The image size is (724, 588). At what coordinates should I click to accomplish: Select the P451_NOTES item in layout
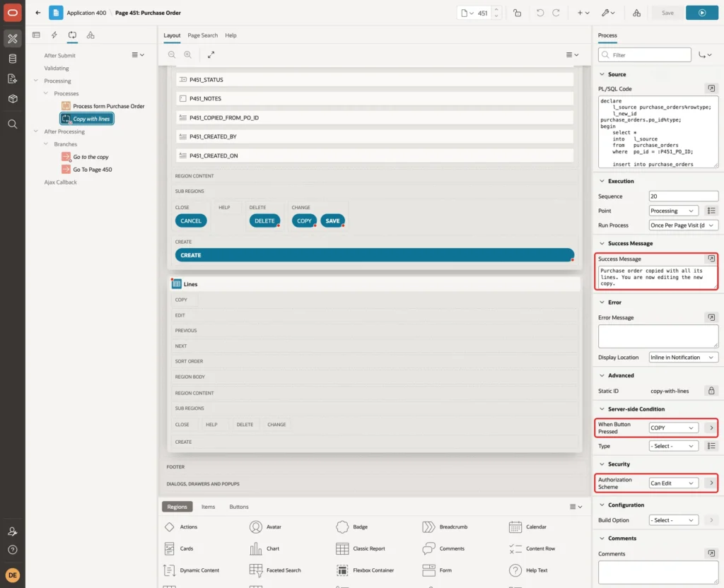point(375,99)
